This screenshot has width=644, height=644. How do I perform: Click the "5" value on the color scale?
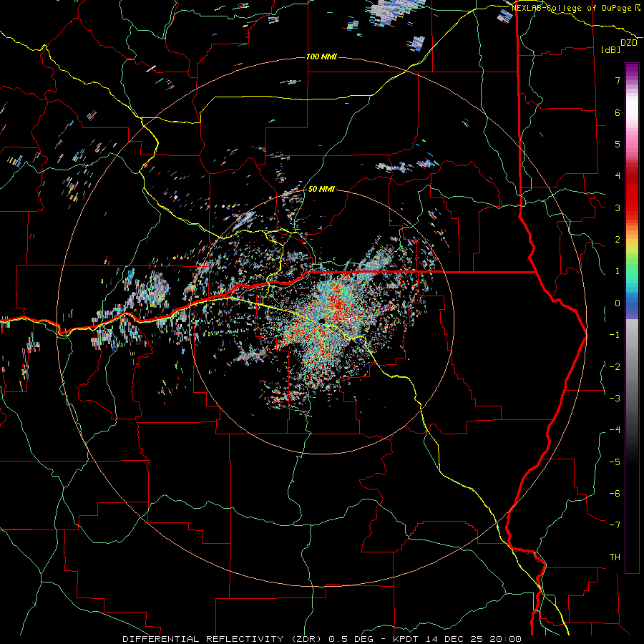point(618,144)
